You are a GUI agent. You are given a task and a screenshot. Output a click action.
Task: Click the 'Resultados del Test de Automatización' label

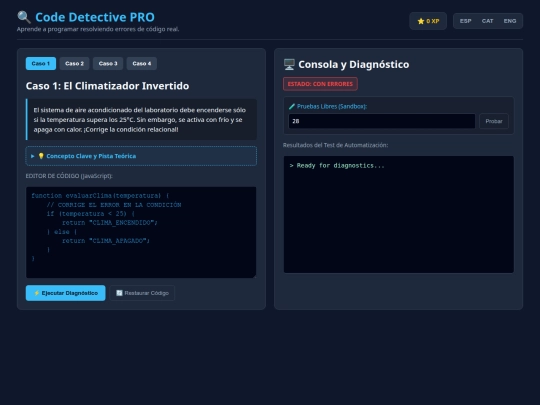click(335, 145)
